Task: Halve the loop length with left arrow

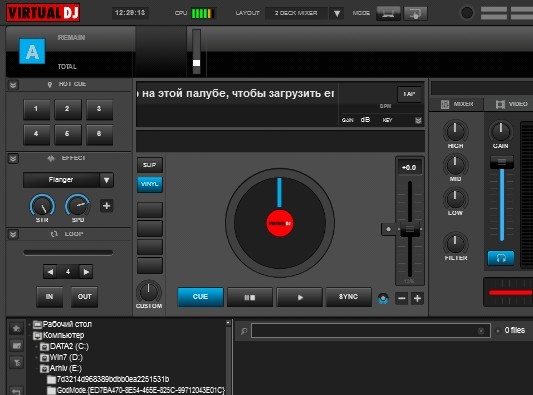Action: (51, 272)
